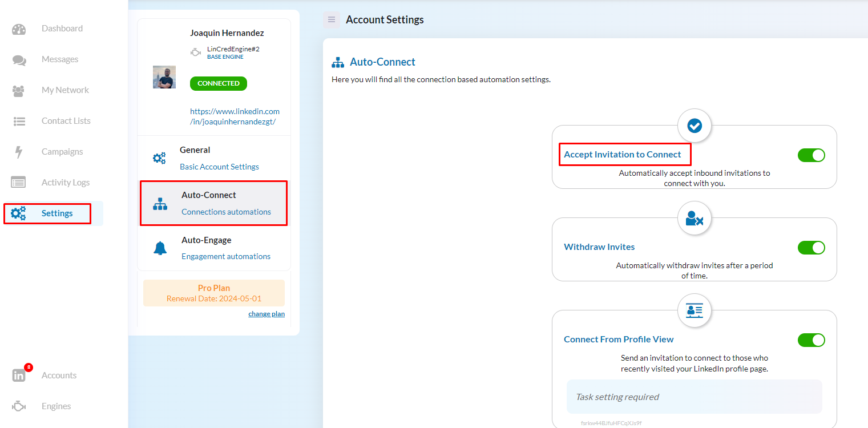Click the Activity Logs icon
This screenshot has height=428, width=868.
click(19, 183)
